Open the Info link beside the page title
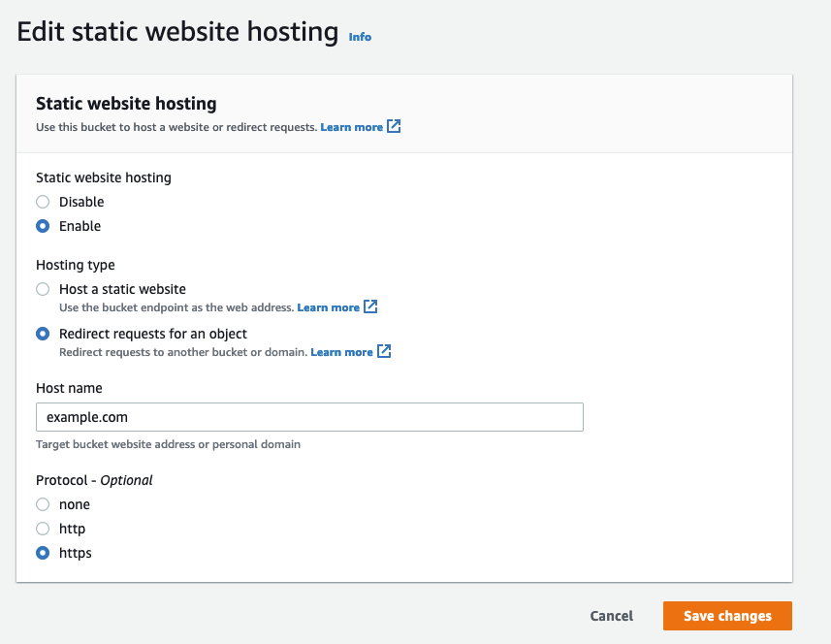831x644 pixels. [x=359, y=36]
